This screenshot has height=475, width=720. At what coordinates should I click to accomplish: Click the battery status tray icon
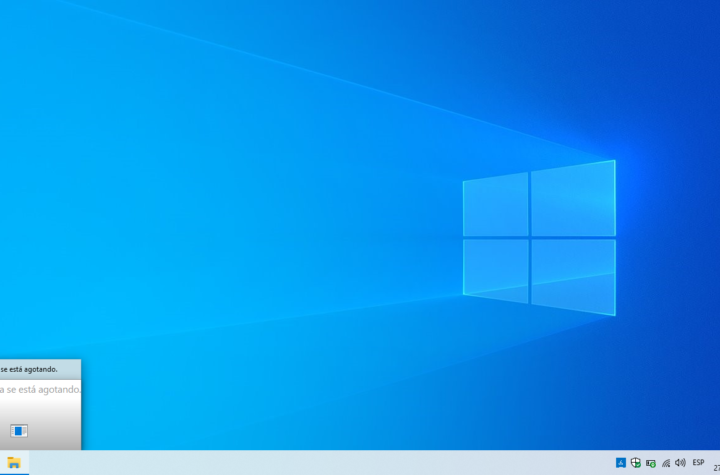tap(651, 463)
